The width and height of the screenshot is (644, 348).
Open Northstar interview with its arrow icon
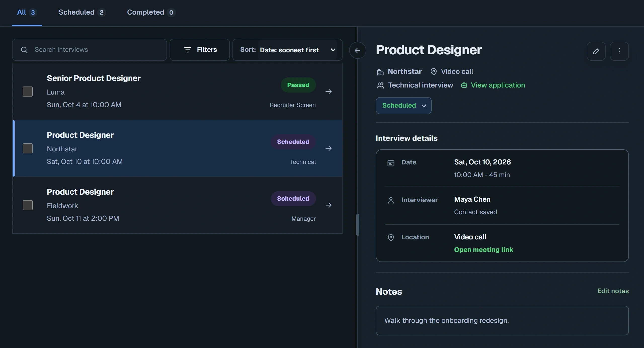pos(328,148)
